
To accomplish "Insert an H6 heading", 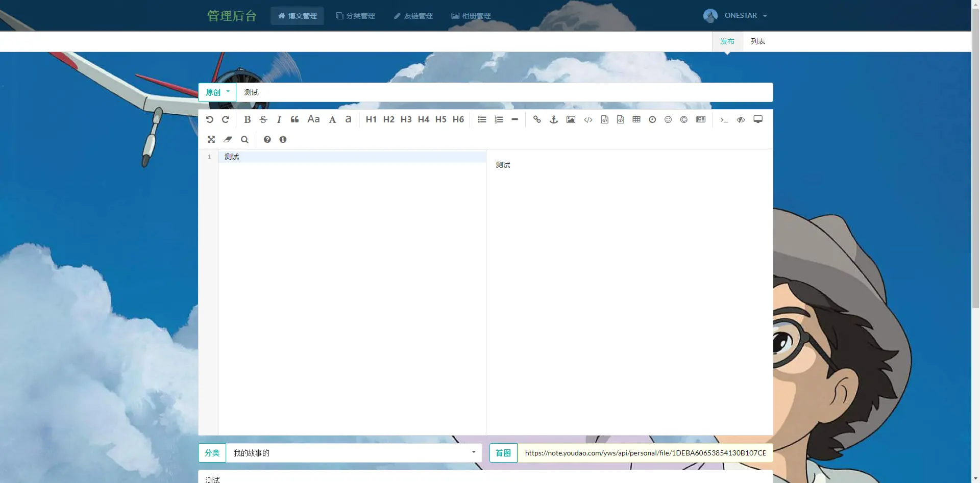I will pyautogui.click(x=458, y=119).
